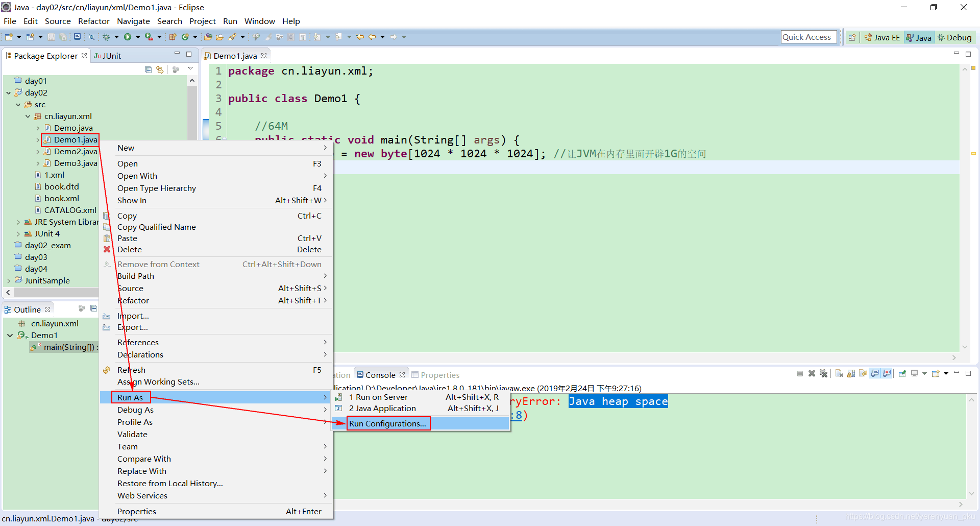Toggle Word Wrap in Console toolbar
Viewport: 980px width, 526px height.
[x=863, y=374]
